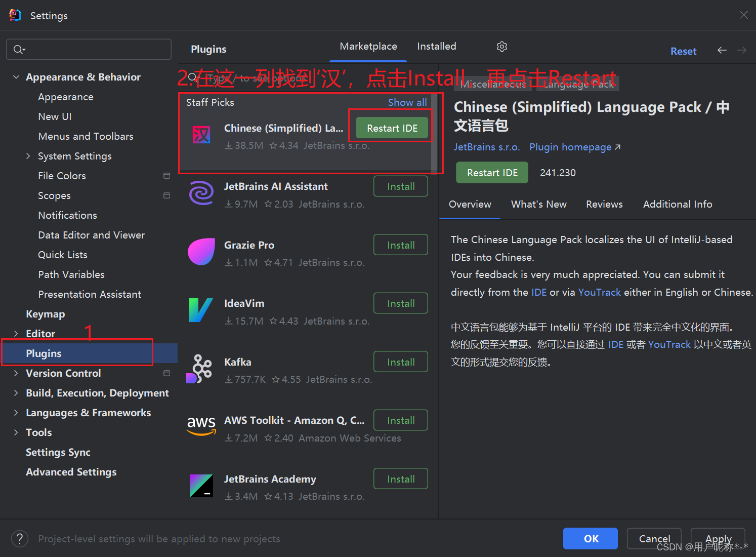Expand the Version Control section
The height and width of the screenshot is (557, 756).
point(16,373)
